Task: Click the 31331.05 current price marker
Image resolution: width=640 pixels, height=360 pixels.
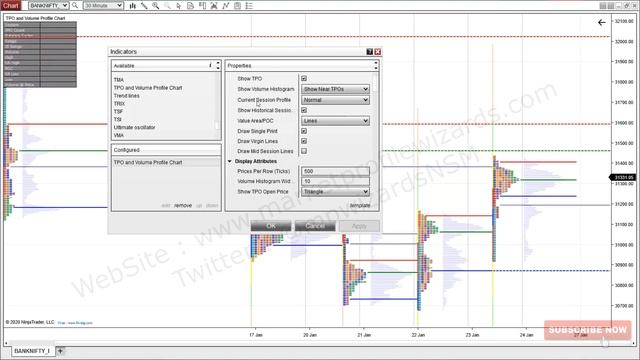Action: pos(623,178)
